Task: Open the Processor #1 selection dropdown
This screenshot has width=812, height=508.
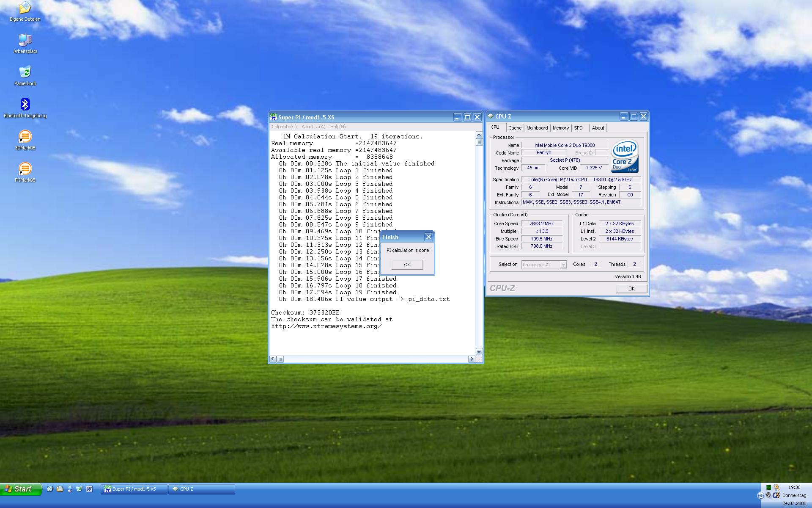Action: click(563, 265)
